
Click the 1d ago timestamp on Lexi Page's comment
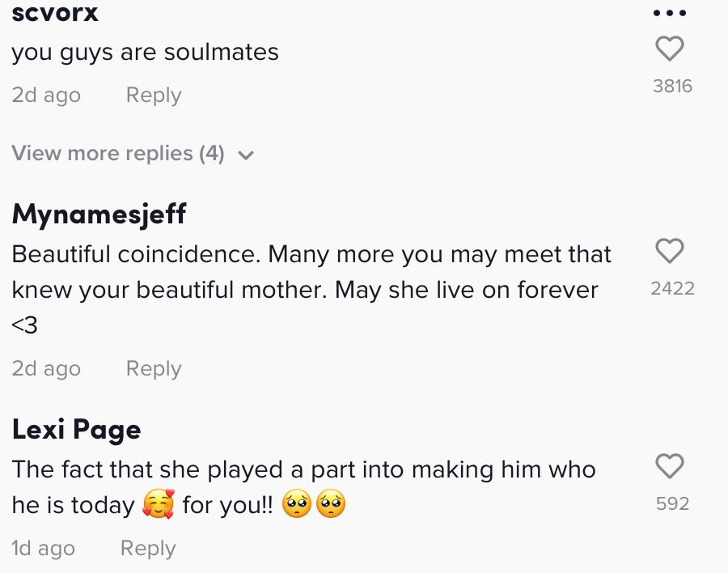coord(44,549)
